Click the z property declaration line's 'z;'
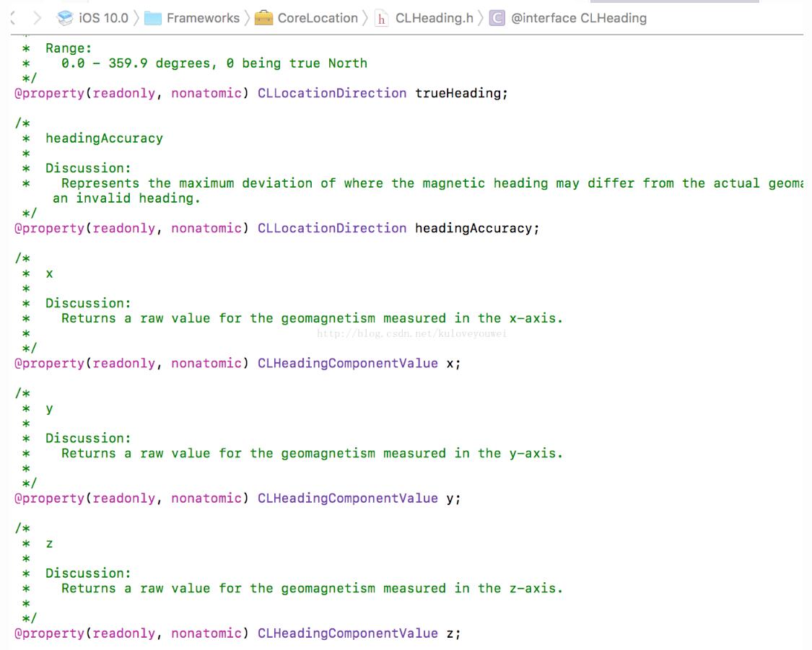Image resolution: width=812 pixels, height=650 pixels. pos(453,633)
